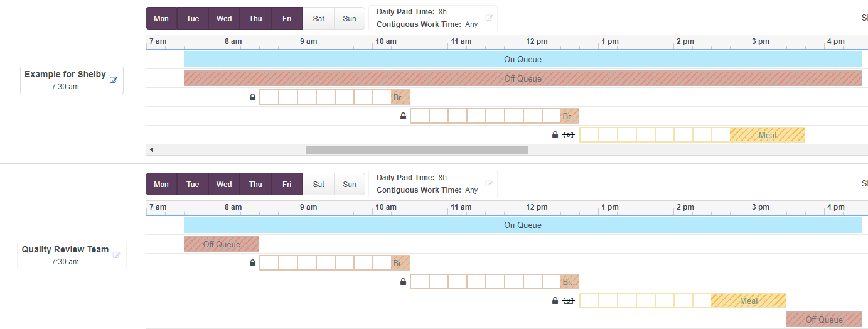Edit the top shift's Daily Paid Time settings

[489, 18]
